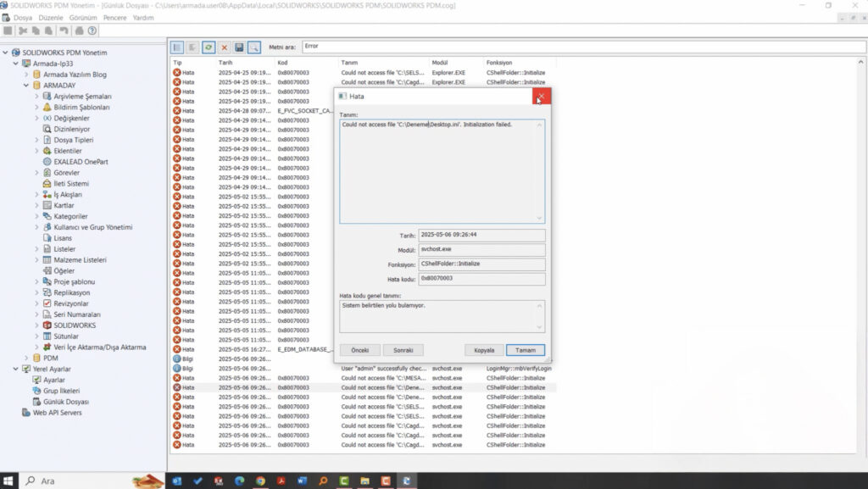Expand the PDM vault node
The height and width of the screenshot is (489, 868).
point(26,358)
